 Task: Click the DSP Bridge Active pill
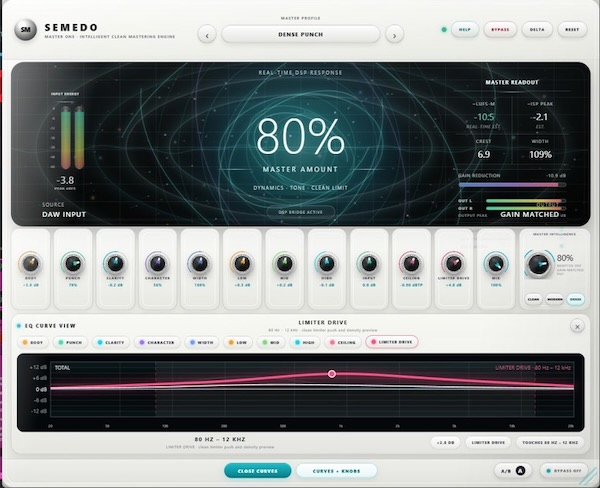(300, 212)
